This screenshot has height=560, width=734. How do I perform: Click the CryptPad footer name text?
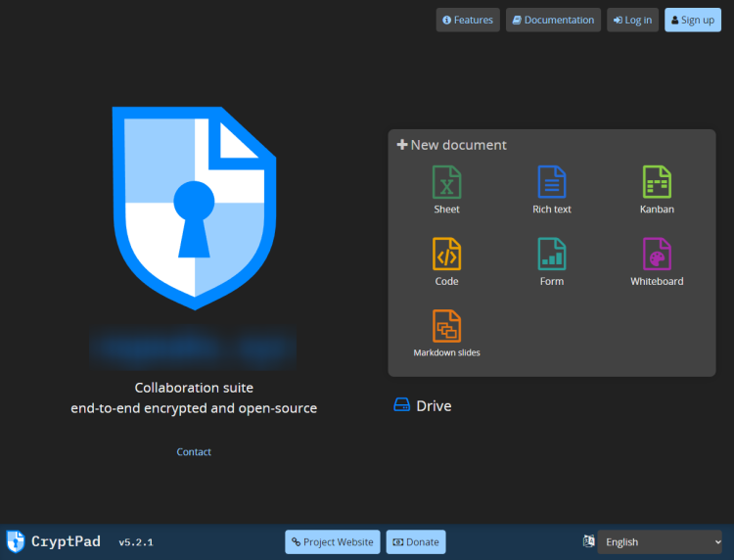[66, 541]
